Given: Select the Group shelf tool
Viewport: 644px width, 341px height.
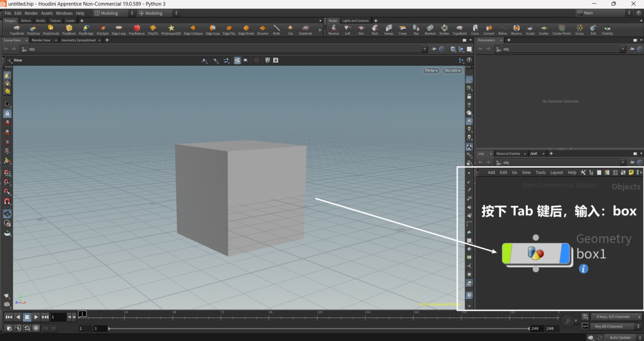Looking at the screenshot, I should (x=580, y=30).
